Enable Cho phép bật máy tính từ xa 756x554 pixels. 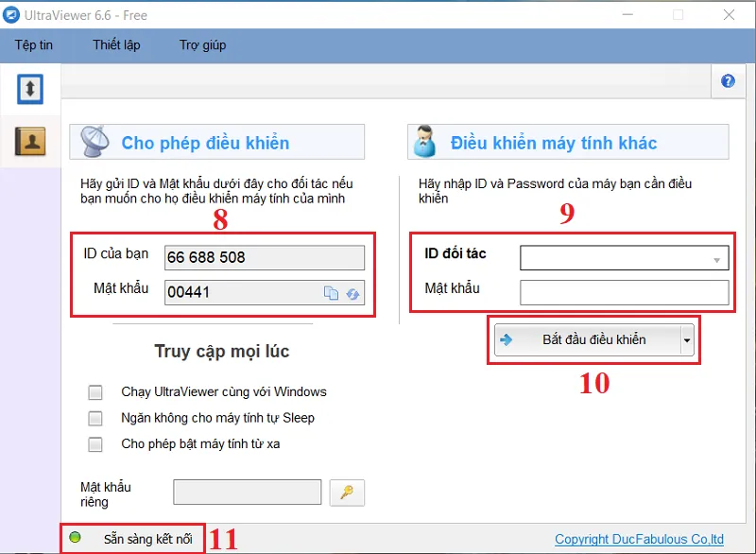point(94,444)
